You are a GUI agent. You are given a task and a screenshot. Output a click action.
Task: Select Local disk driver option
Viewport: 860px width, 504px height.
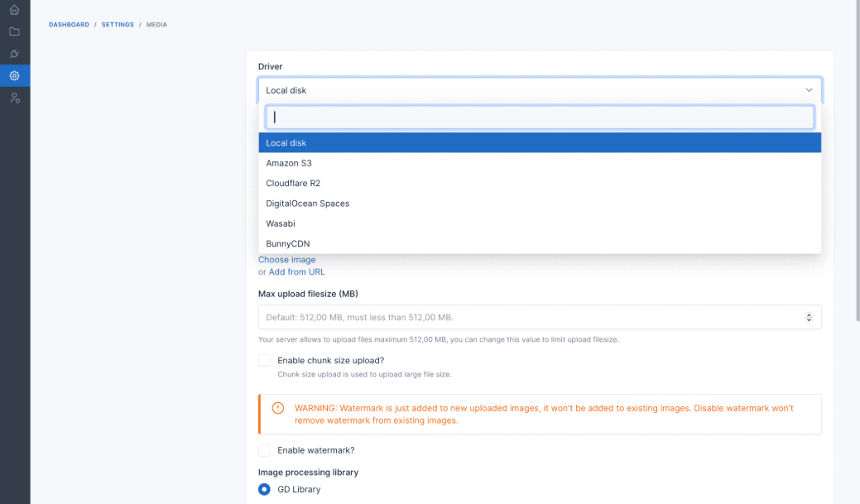click(540, 142)
